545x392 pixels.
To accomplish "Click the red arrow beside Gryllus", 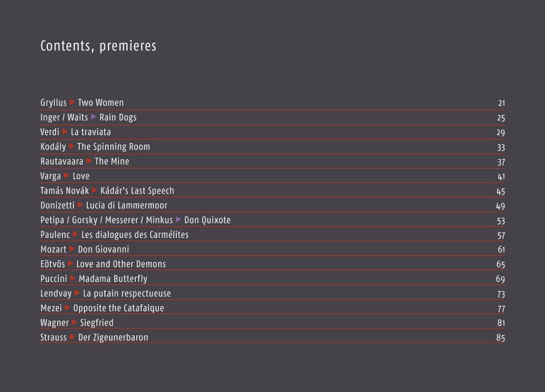I will [72, 102].
